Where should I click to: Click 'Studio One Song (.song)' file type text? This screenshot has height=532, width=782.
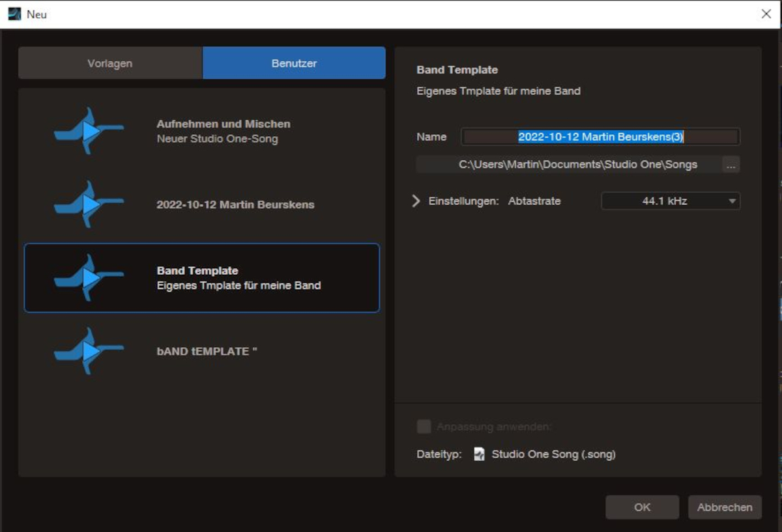pyautogui.click(x=554, y=455)
